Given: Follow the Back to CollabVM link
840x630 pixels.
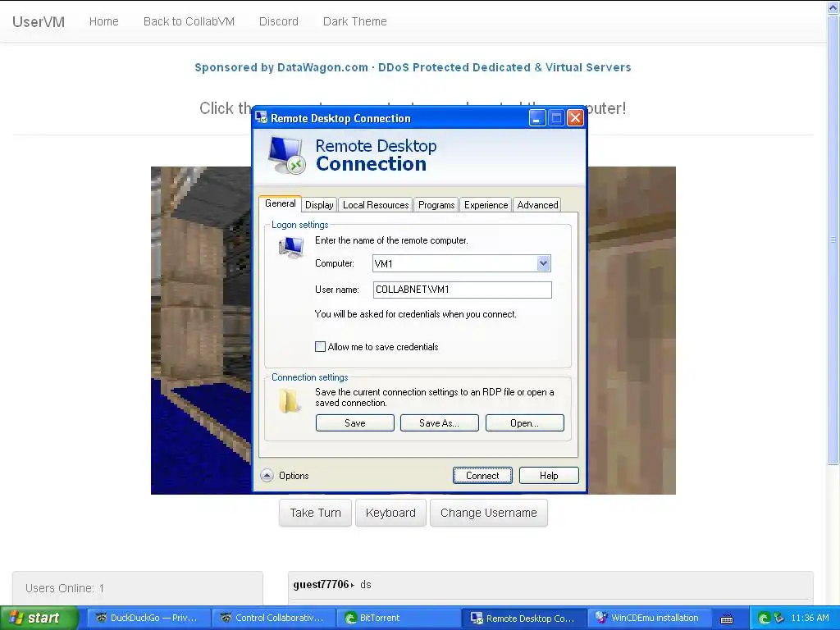Looking at the screenshot, I should coord(189,21).
